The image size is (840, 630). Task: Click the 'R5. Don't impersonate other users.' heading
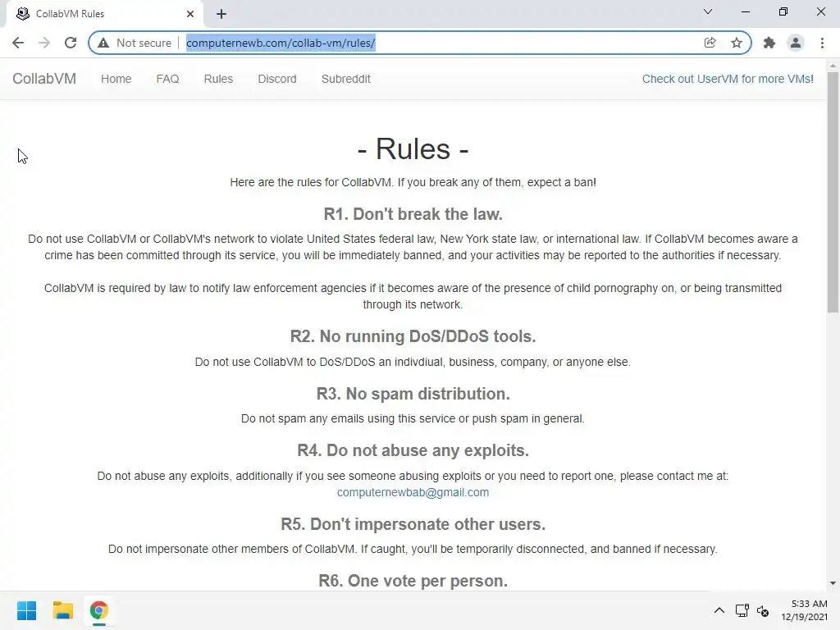tap(413, 524)
